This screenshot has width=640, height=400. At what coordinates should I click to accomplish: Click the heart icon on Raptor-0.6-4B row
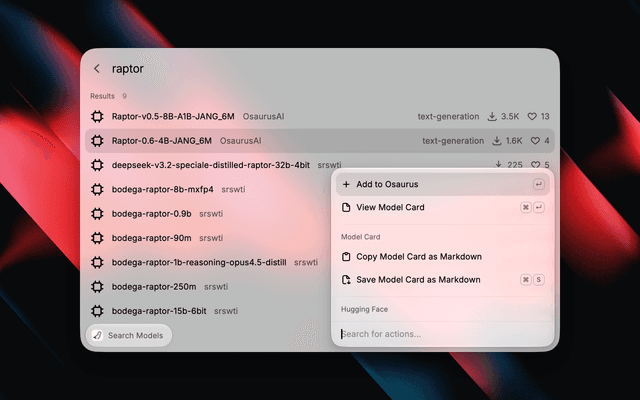click(x=535, y=141)
